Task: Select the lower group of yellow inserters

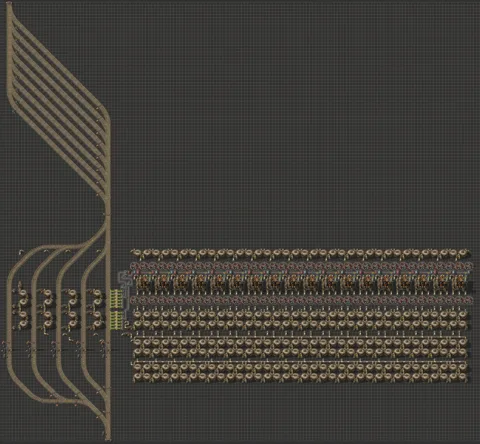Action: coord(115,321)
